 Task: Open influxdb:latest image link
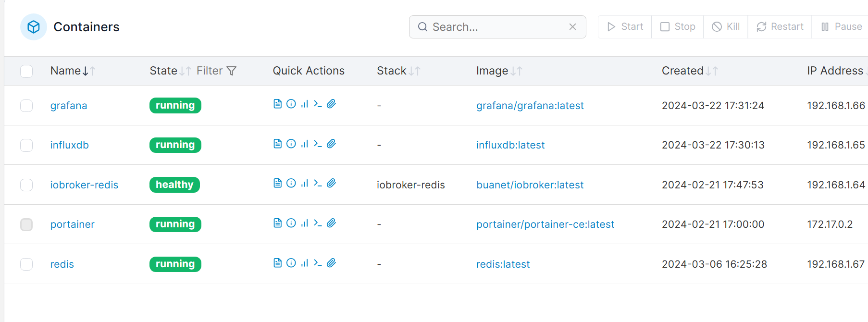click(x=510, y=145)
